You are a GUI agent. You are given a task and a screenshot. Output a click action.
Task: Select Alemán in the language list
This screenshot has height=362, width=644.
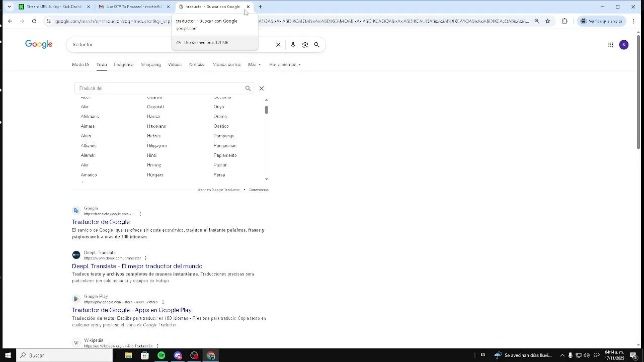[x=88, y=155]
